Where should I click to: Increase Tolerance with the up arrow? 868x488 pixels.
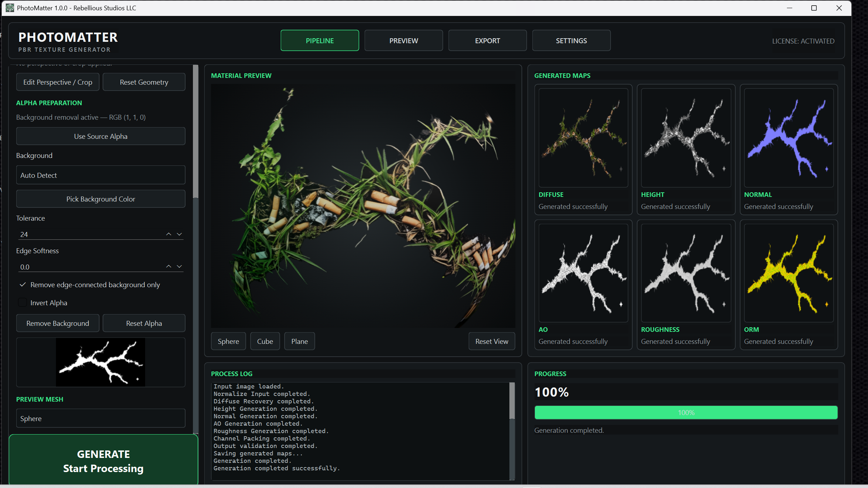click(169, 234)
